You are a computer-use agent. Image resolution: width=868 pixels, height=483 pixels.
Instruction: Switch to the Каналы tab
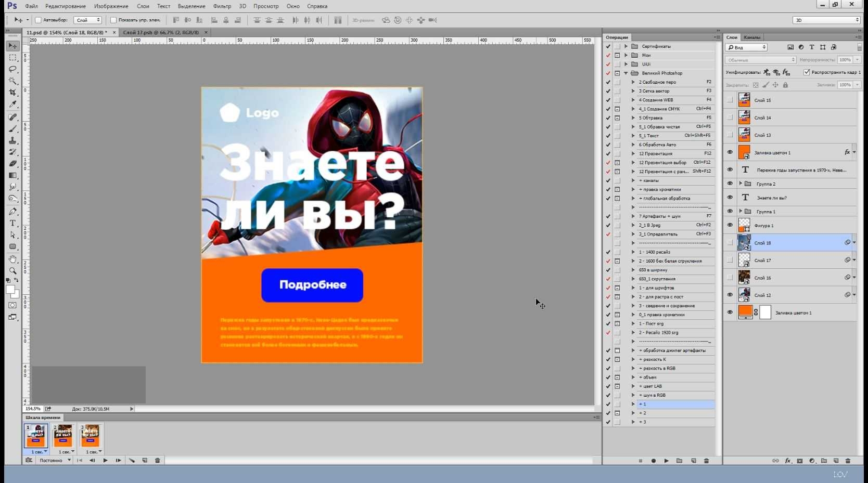click(x=752, y=37)
